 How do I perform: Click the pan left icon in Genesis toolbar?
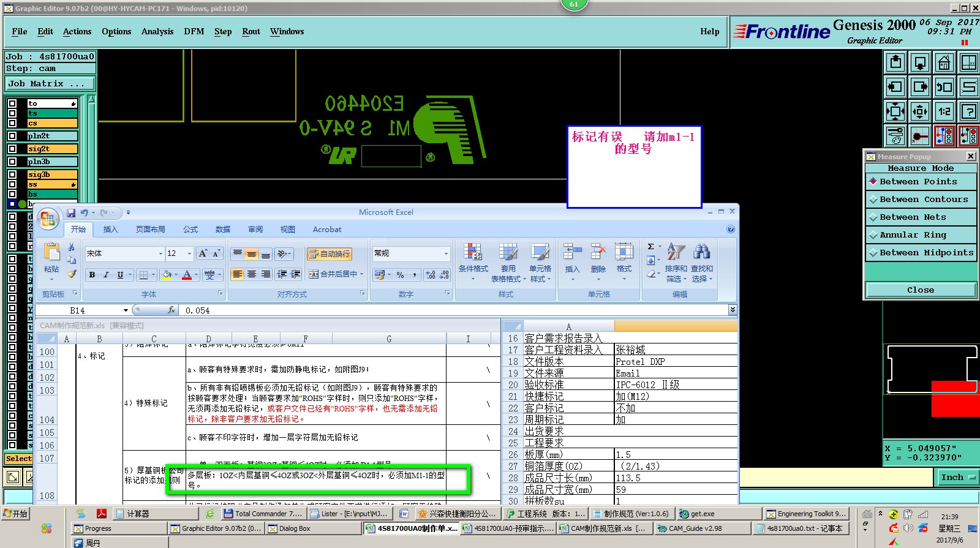coord(895,87)
